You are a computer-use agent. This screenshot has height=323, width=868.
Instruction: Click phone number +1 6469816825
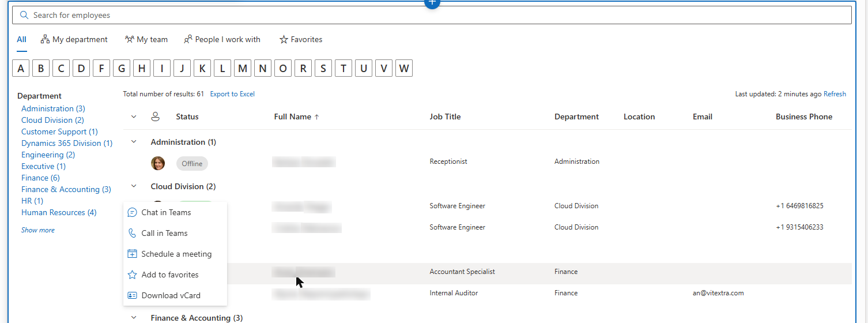click(x=799, y=206)
